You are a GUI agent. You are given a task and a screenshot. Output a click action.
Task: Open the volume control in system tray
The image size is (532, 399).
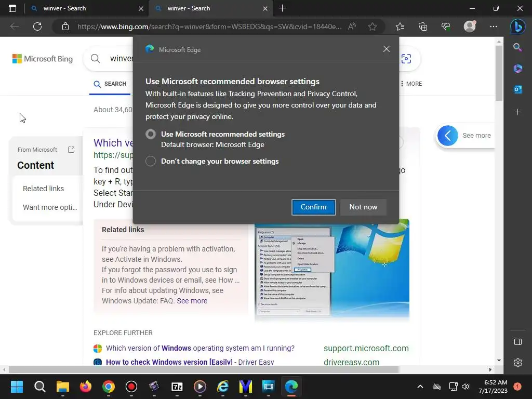pyautogui.click(x=465, y=387)
